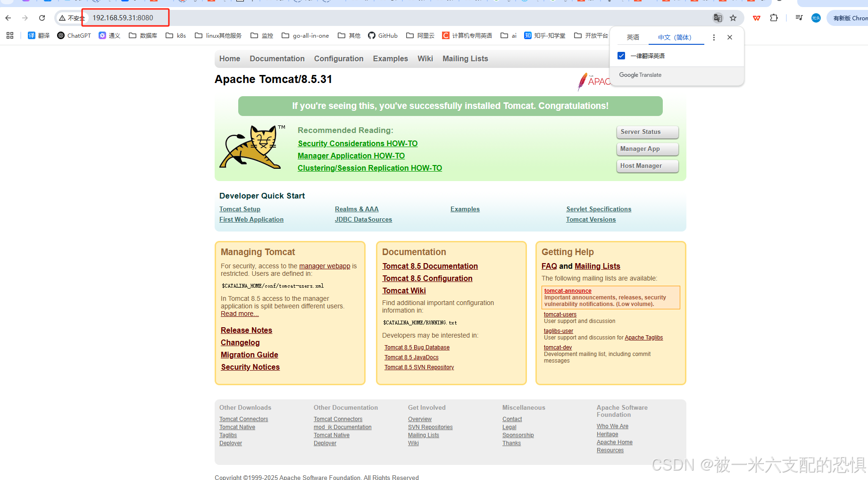Open the First Web Application link

click(251, 219)
